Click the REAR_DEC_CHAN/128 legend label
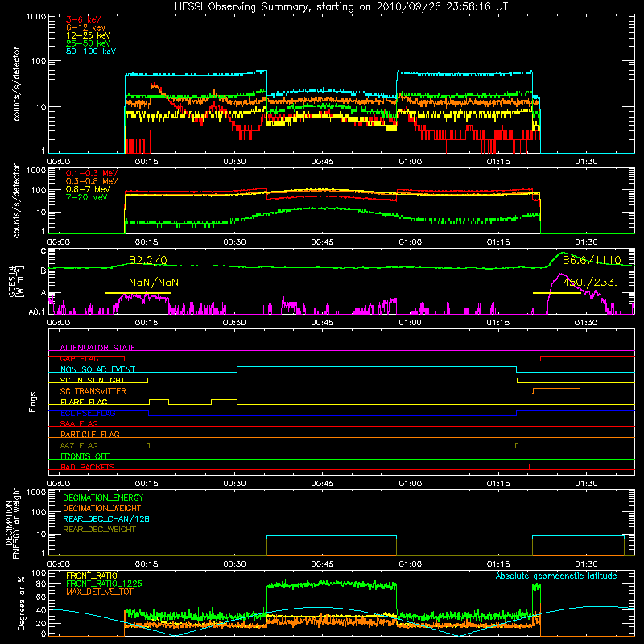The width and height of the screenshot is (644, 644). tap(106, 518)
